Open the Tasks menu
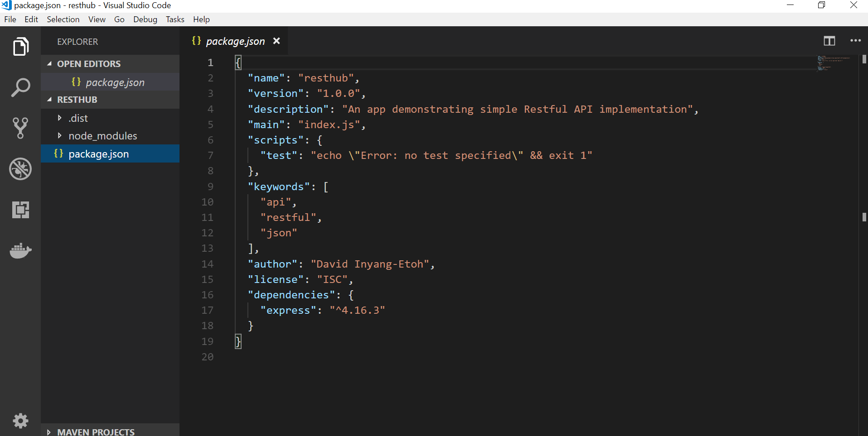Image resolution: width=868 pixels, height=436 pixels. 175,19
